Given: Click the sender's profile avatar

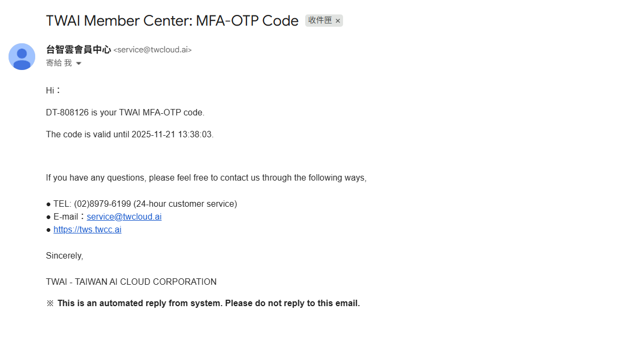Looking at the screenshot, I should coord(22,57).
